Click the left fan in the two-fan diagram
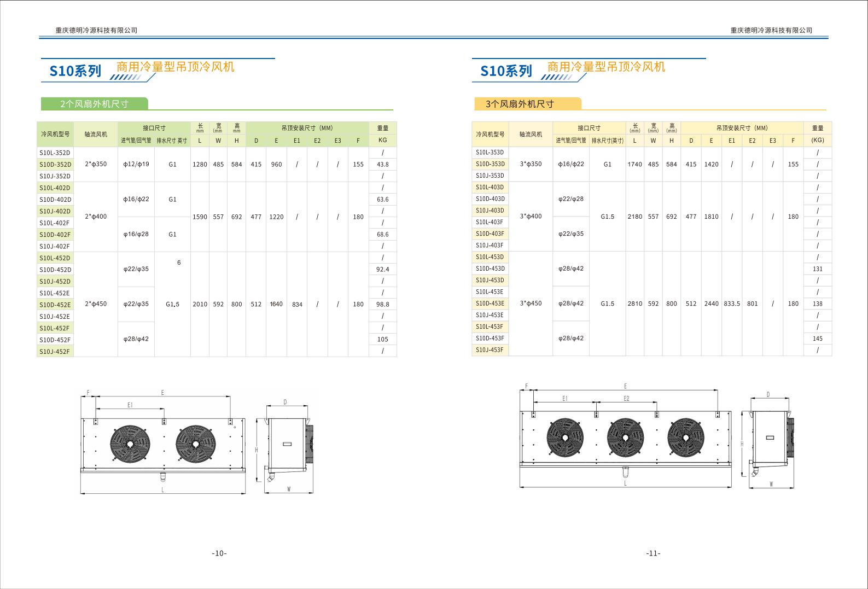Viewport: 868px width, 589px height. click(x=129, y=444)
